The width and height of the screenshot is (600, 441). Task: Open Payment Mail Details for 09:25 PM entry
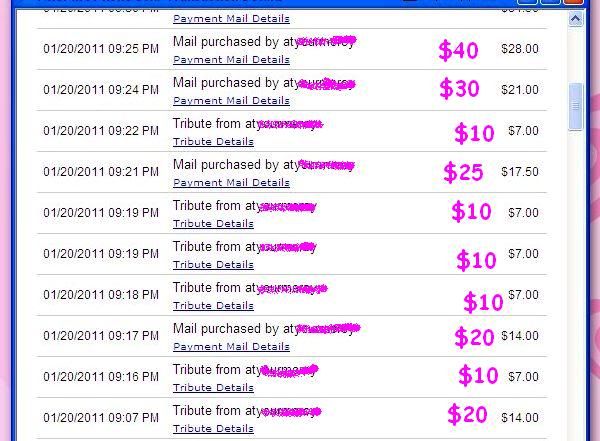[x=231, y=60]
